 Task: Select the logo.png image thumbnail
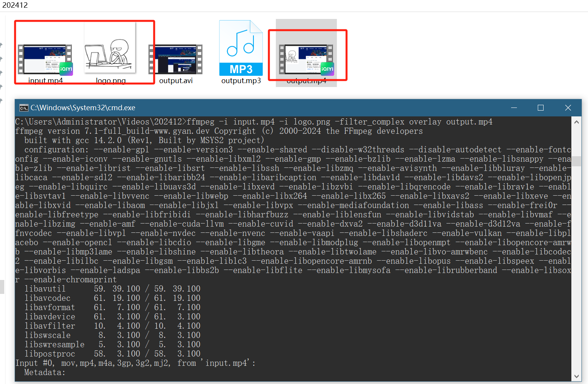(x=110, y=48)
